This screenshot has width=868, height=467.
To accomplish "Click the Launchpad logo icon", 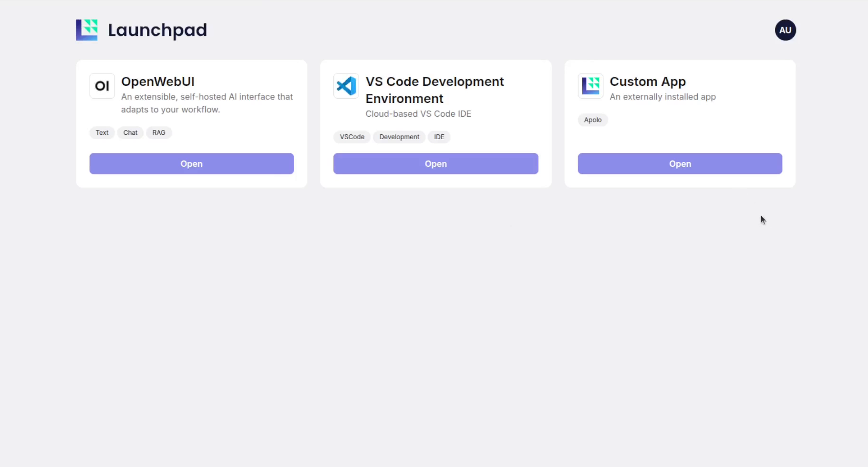I will click(x=87, y=30).
